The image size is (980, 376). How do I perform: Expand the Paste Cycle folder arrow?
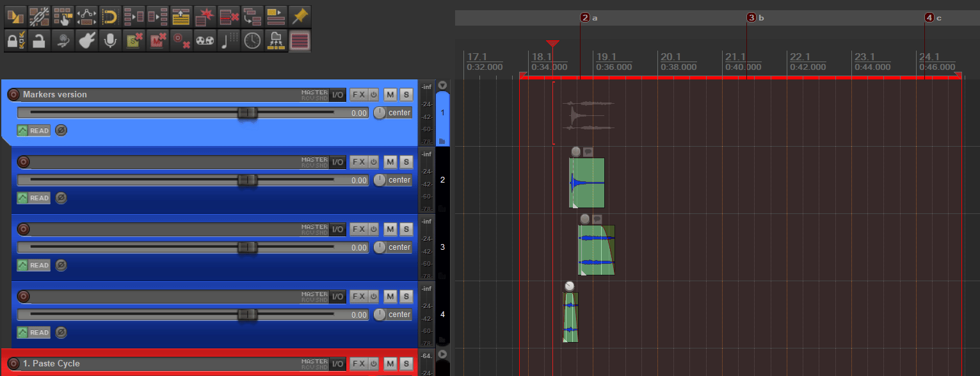click(442, 354)
